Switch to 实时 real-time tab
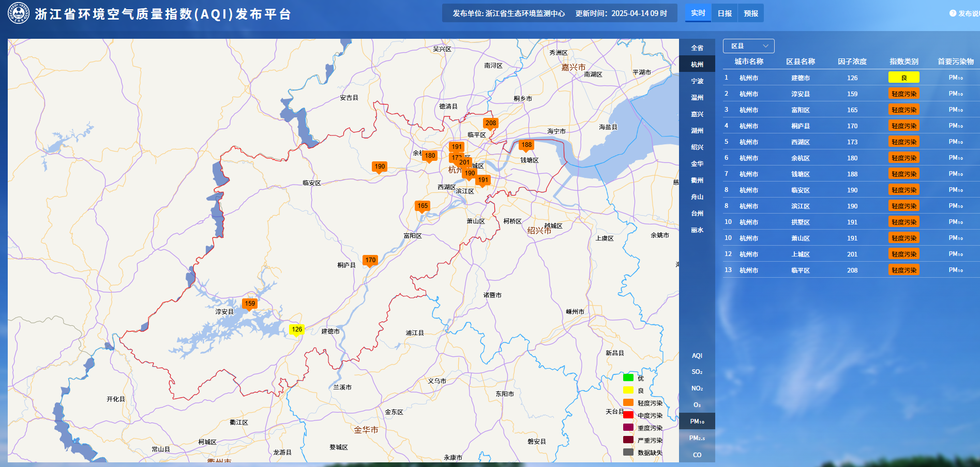The width and height of the screenshot is (980, 467). tap(698, 13)
